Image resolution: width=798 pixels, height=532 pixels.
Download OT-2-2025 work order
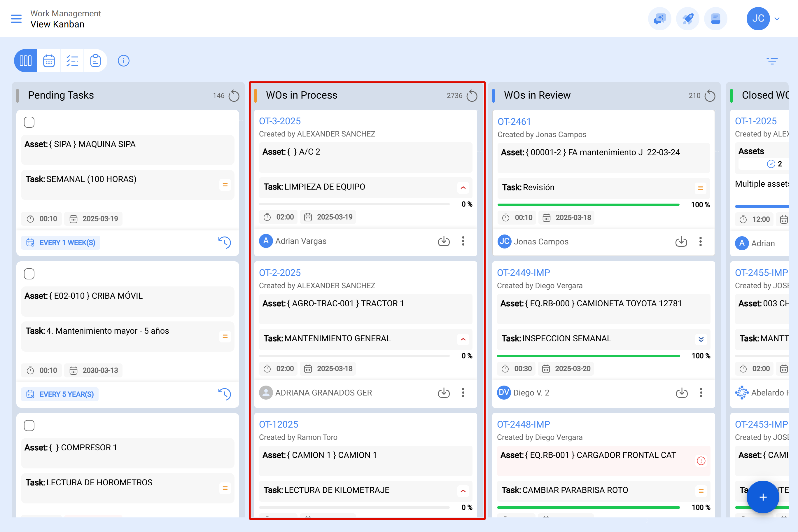pyautogui.click(x=444, y=393)
